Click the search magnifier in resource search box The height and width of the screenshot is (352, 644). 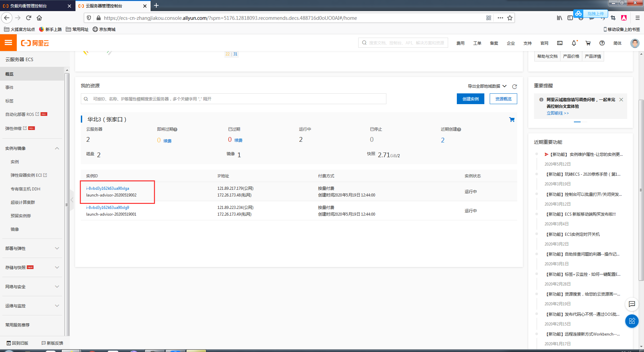(x=86, y=99)
